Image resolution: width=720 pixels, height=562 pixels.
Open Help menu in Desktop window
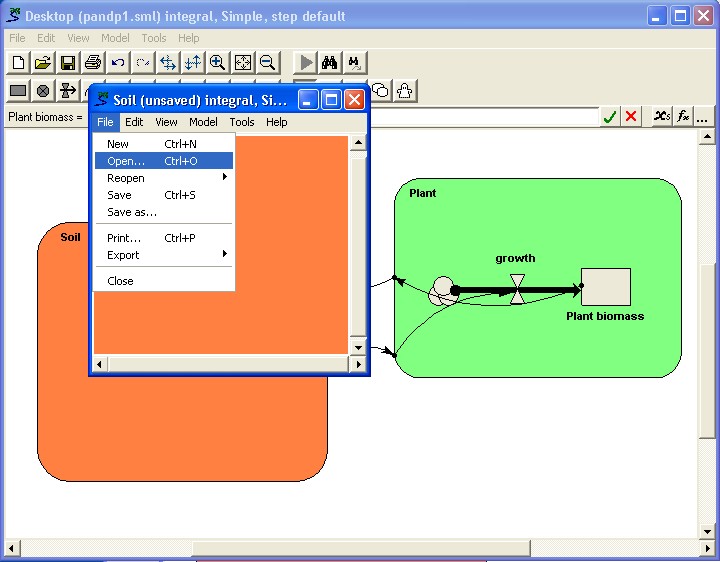pyautogui.click(x=188, y=38)
